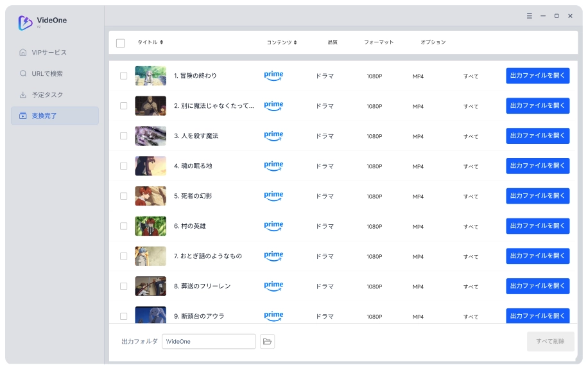The image size is (588, 370).
Task: Open the hamburger menu icon in title bar
Action: pos(529,16)
